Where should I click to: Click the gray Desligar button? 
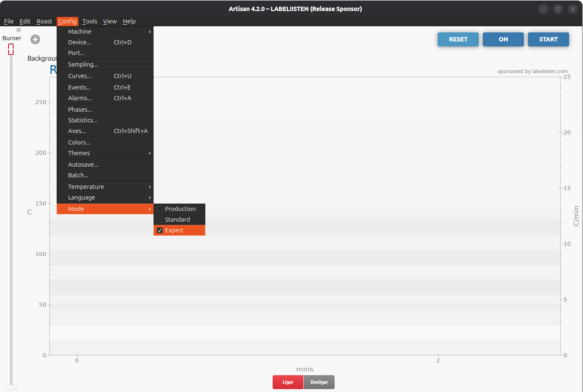pos(319,382)
